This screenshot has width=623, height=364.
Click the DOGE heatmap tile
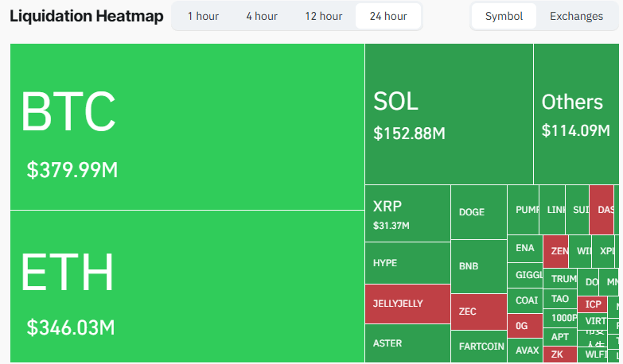(478, 212)
